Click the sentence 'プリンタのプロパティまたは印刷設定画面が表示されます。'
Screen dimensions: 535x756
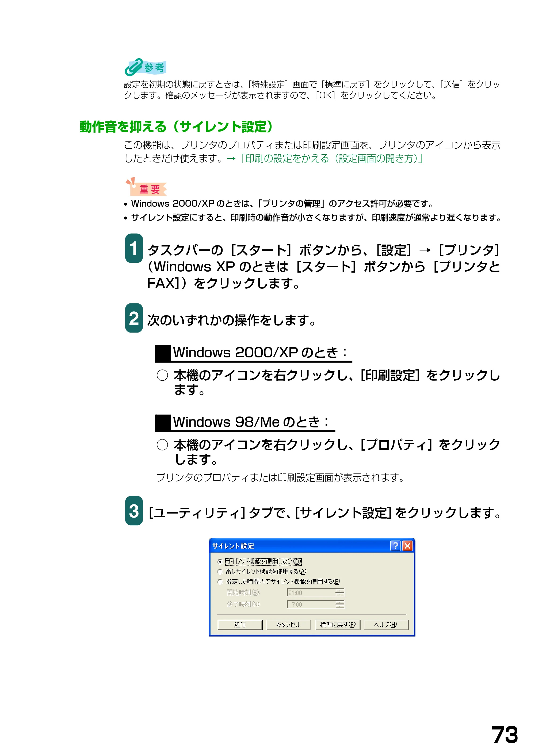coord(281,477)
